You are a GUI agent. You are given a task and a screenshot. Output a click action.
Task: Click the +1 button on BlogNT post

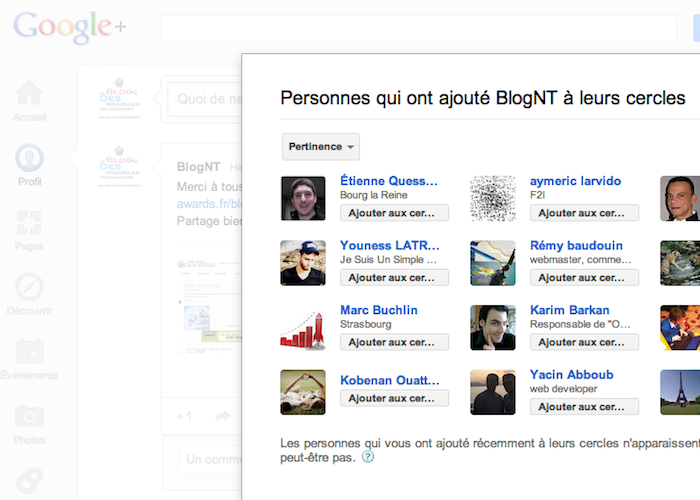coord(184,417)
